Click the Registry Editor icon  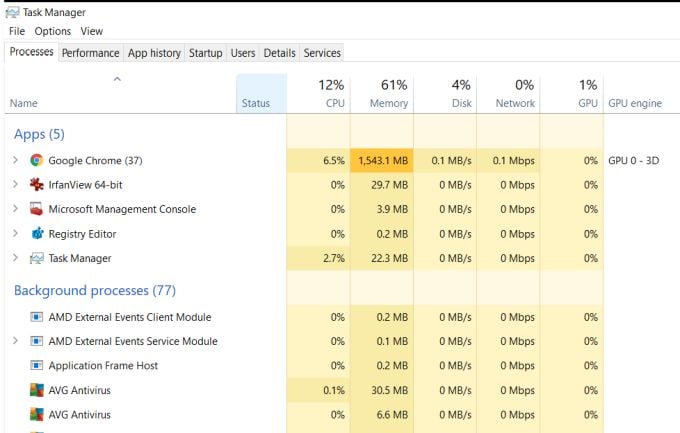pos(36,234)
